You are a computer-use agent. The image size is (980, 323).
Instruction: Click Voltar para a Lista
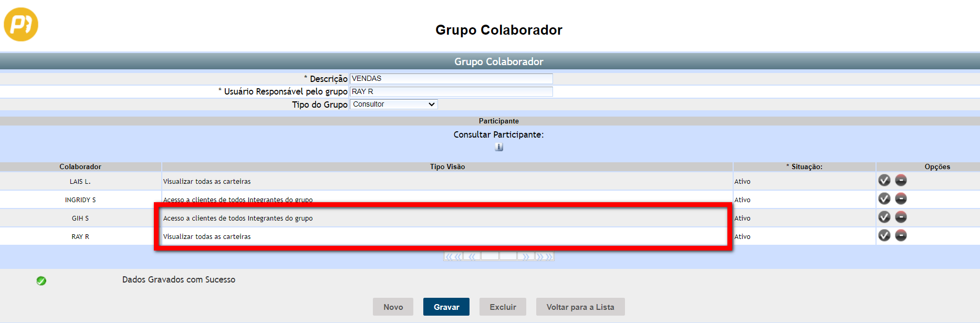pyautogui.click(x=580, y=307)
